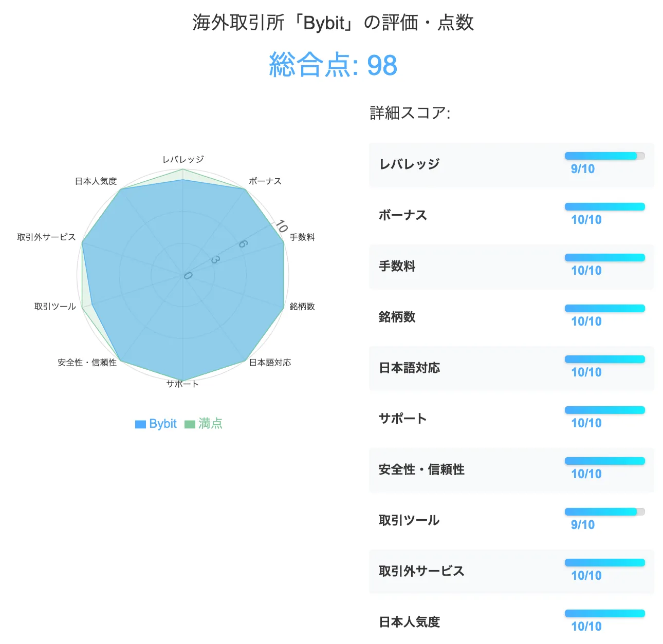Click the 10/10 score value for 日本語対応
The image size is (663, 644).
coord(586,372)
